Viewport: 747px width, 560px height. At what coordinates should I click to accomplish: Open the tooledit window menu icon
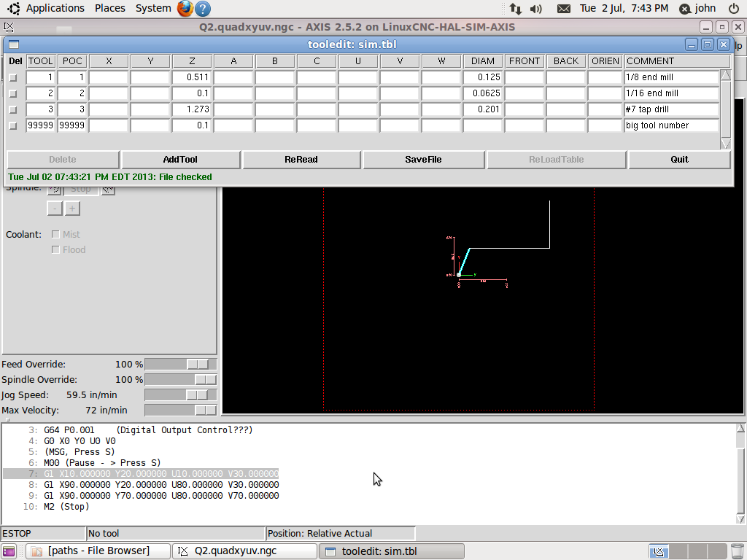[x=14, y=44]
